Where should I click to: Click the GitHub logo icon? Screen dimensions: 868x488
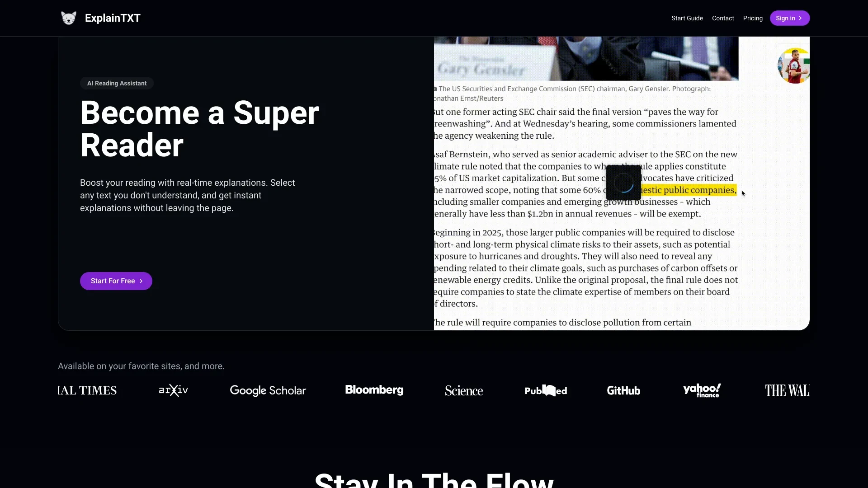(623, 390)
